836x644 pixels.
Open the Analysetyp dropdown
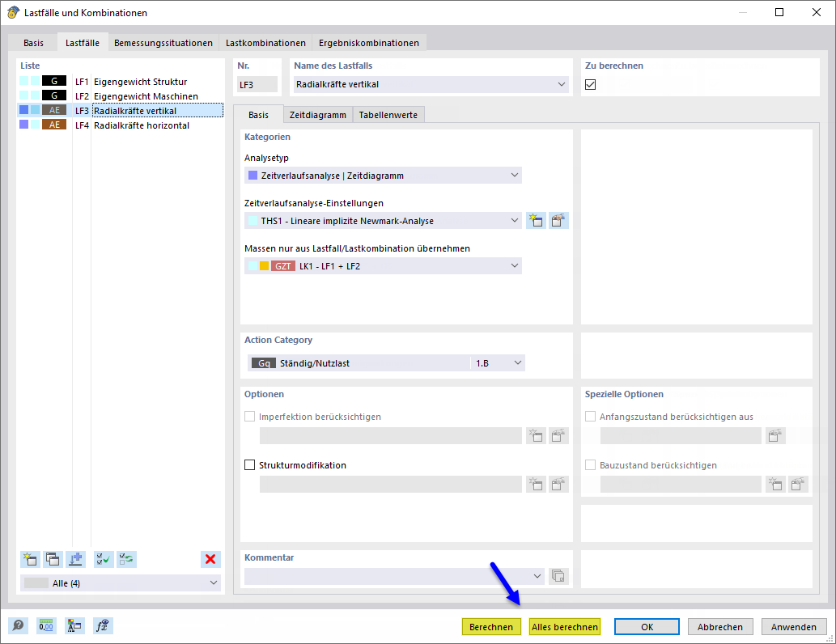(x=515, y=175)
